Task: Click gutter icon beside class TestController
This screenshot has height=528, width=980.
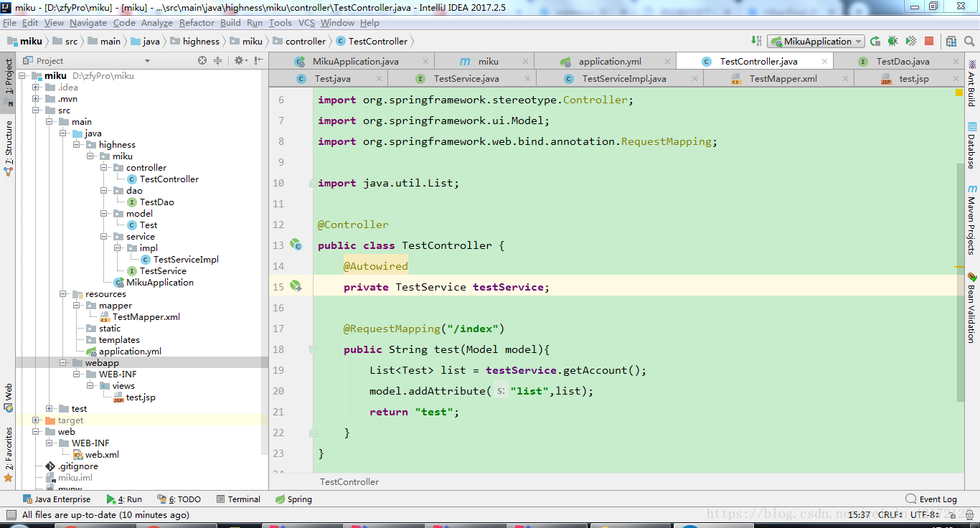Action: coord(296,245)
